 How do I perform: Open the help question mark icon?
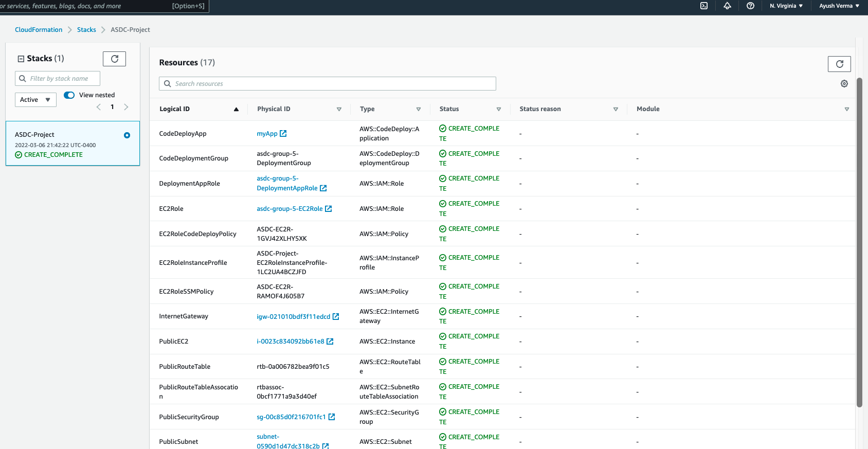point(750,6)
